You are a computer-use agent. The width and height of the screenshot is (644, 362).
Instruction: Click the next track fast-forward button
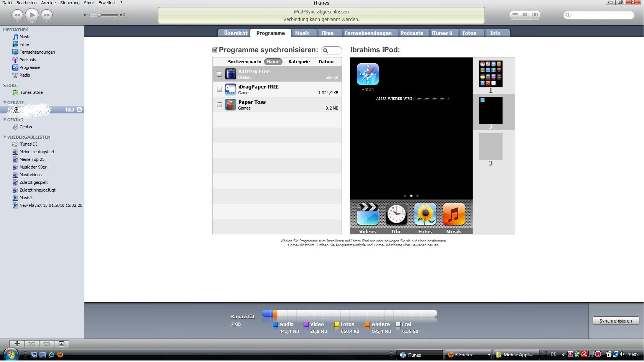[46, 15]
